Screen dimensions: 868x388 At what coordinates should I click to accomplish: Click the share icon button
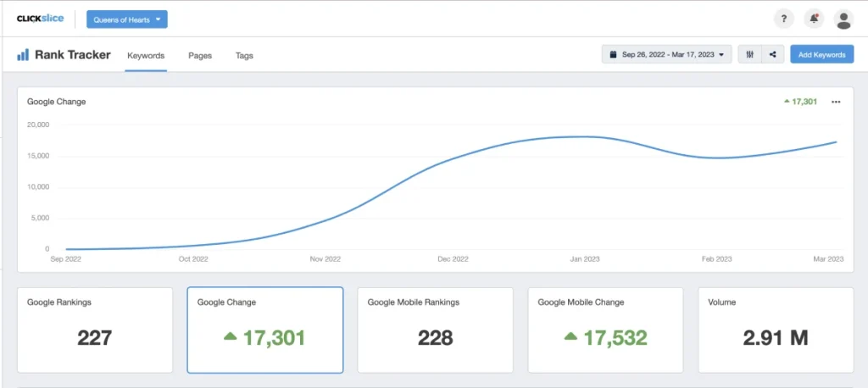click(772, 55)
